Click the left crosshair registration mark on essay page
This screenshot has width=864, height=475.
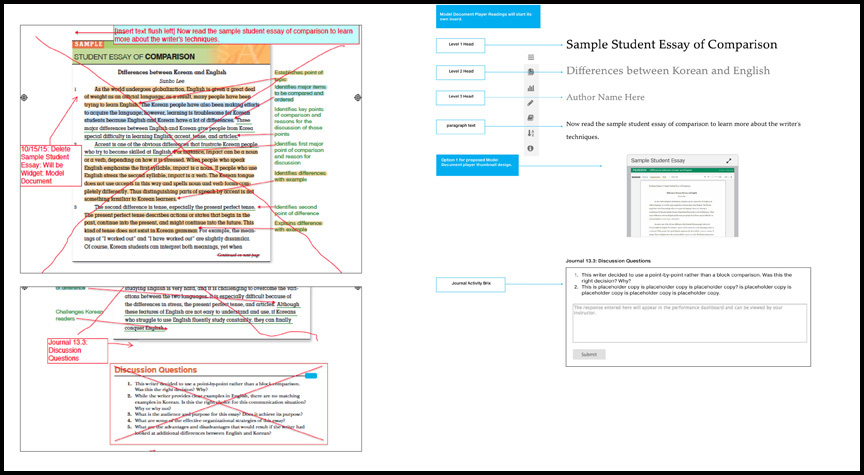point(24,98)
